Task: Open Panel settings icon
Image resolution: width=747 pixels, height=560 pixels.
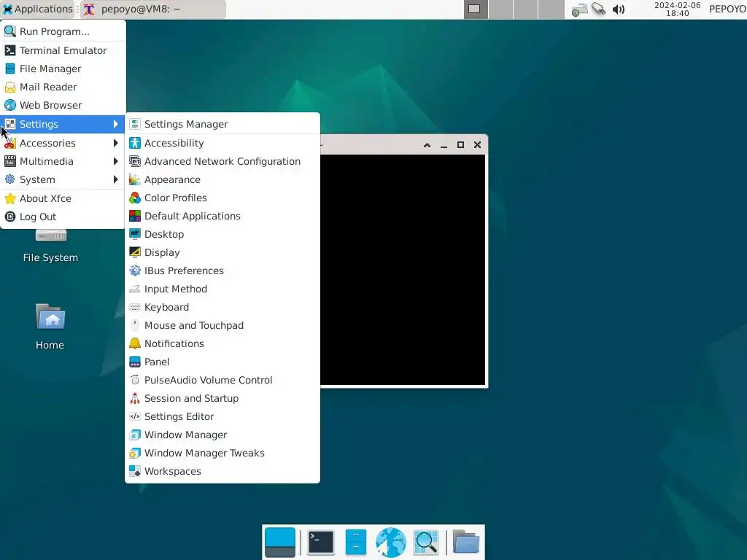Action: (135, 362)
